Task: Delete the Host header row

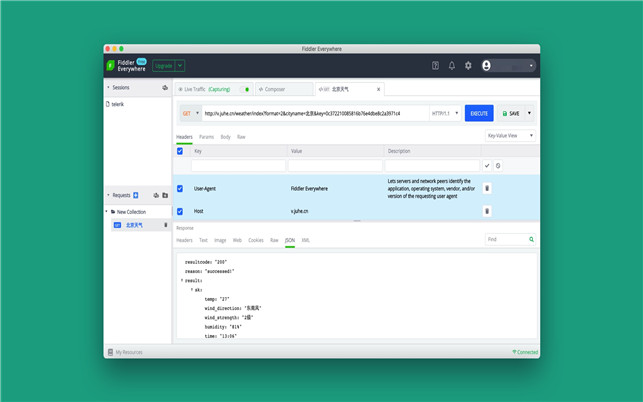Action: [487, 211]
